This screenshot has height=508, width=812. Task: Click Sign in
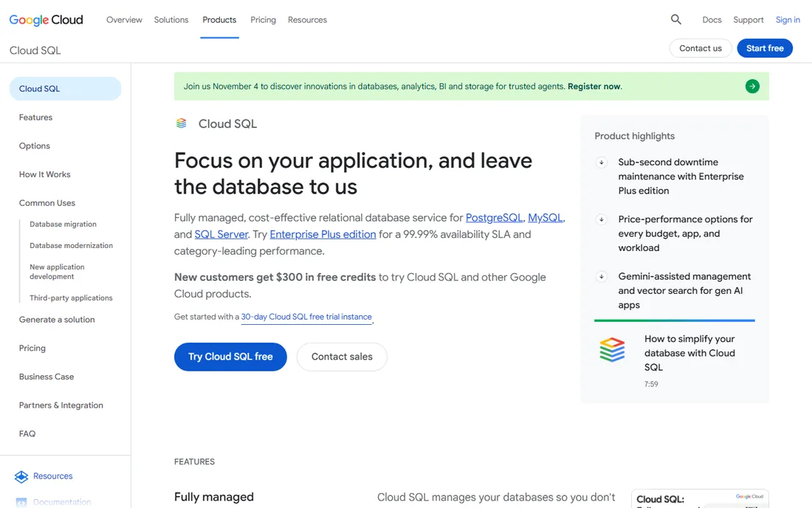pyautogui.click(x=788, y=20)
